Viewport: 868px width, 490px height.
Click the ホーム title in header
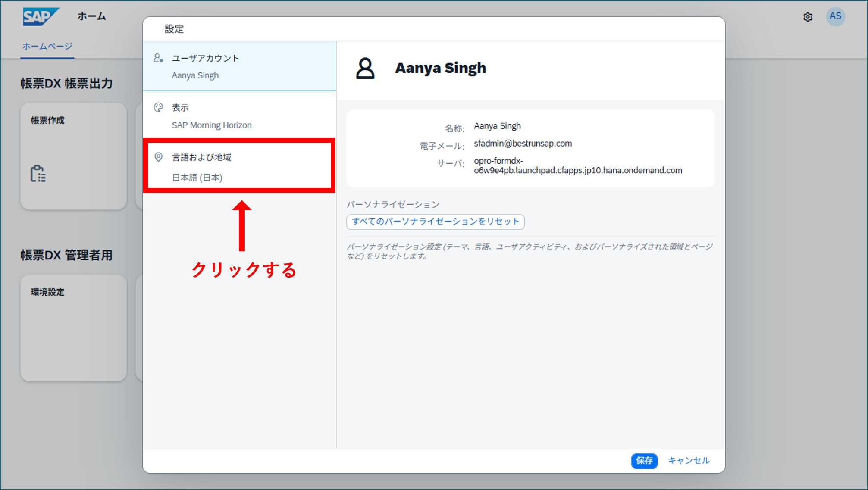pyautogui.click(x=91, y=16)
